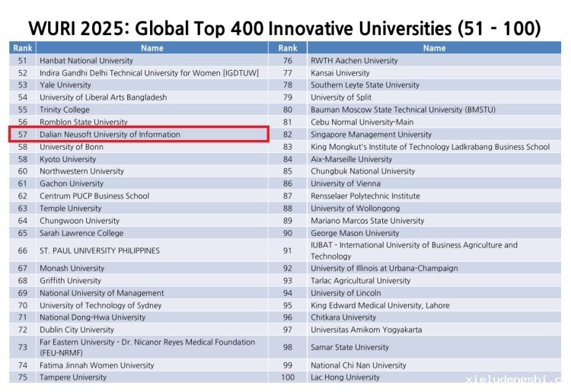Click the left table's Rank column header
This screenshot has height=392, width=571.
[x=22, y=48]
